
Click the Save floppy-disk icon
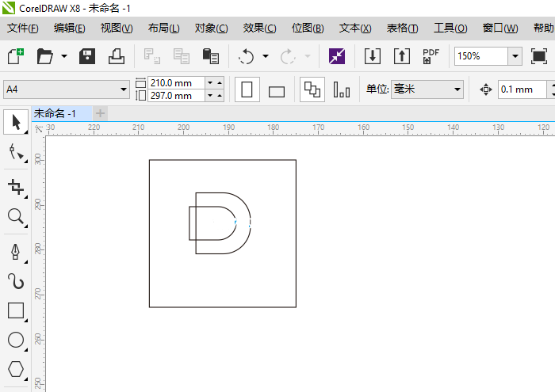coord(87,56)
